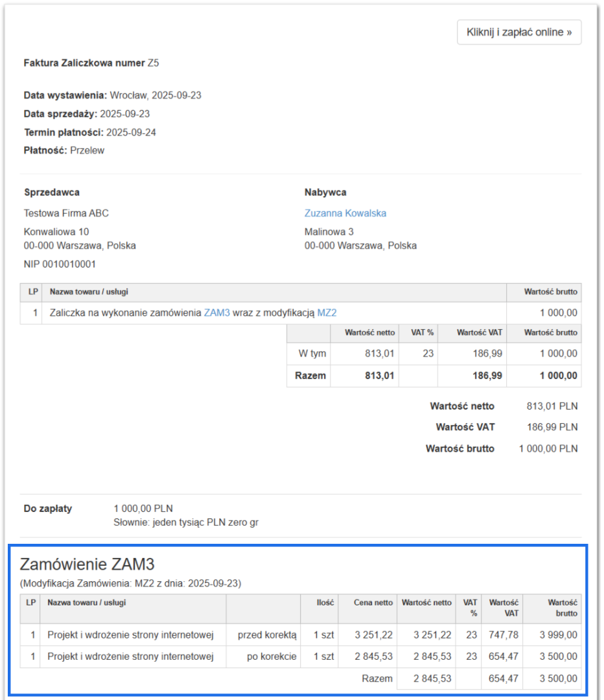Open the Zuzanna Kowalska buyer link
Screen dimensions: 604x700
345,213
